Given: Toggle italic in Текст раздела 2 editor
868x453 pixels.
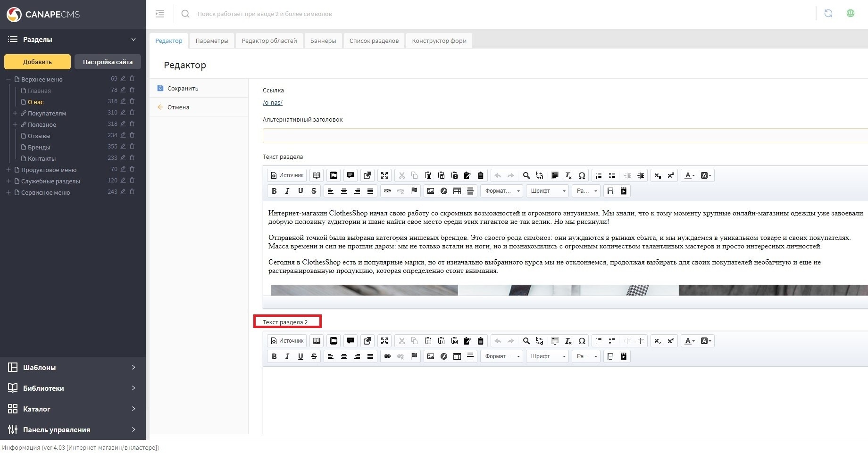Looking at the screenshot, I should click(287, 356).
